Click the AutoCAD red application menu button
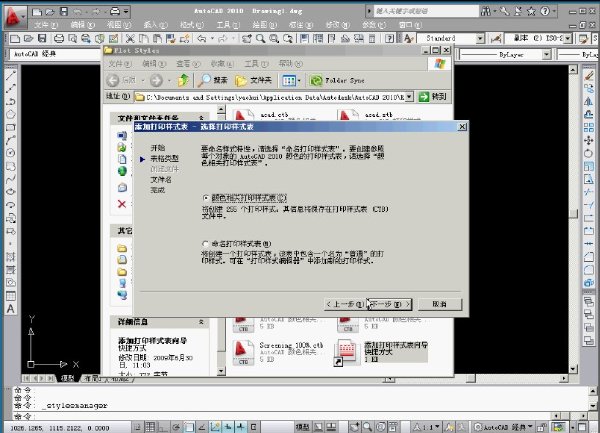Viewport: 600px width, 433px height. (14, 17)
